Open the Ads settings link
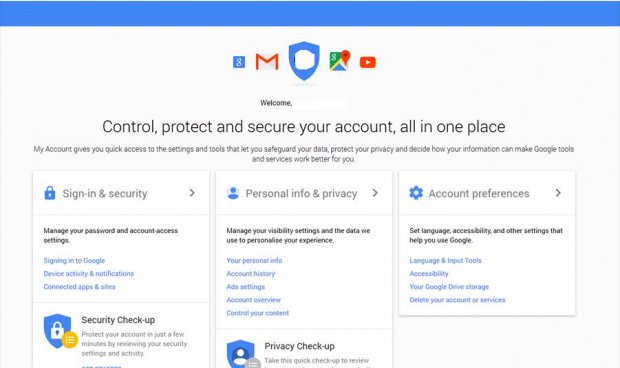 [x=246, y=287]
